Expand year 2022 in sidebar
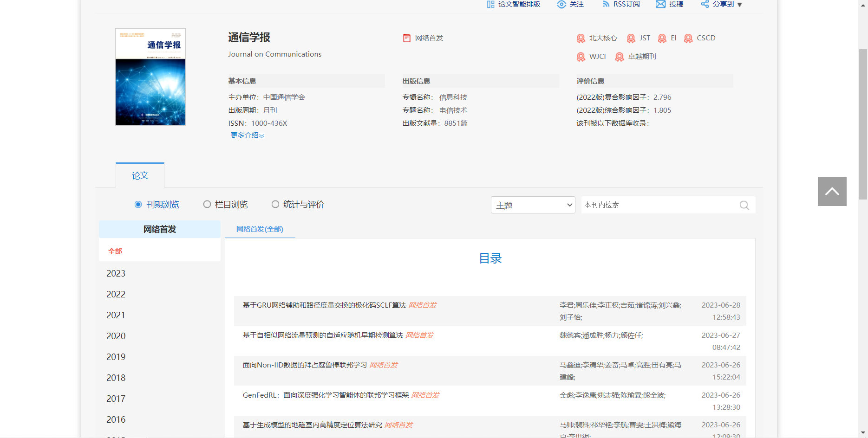 tap(116, 294)
